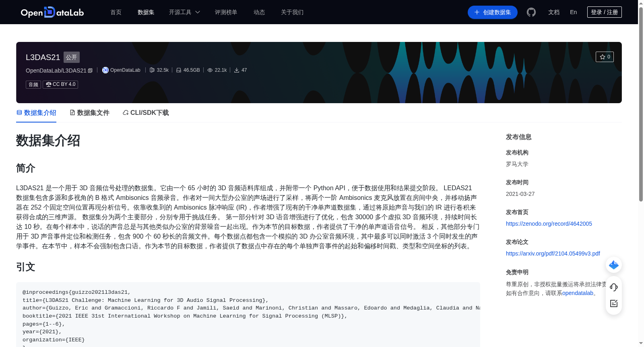The width and height of the screenshot is (644, 347).
Task: Copy the OpenDataLab/L3DAS21 path icon
Action: tap(90, 71)
